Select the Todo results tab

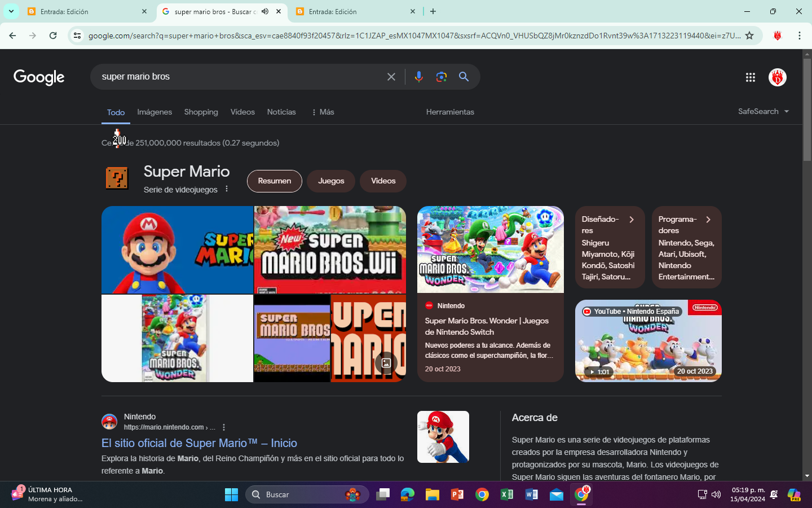pyautogui.click(x=116, y=112)
